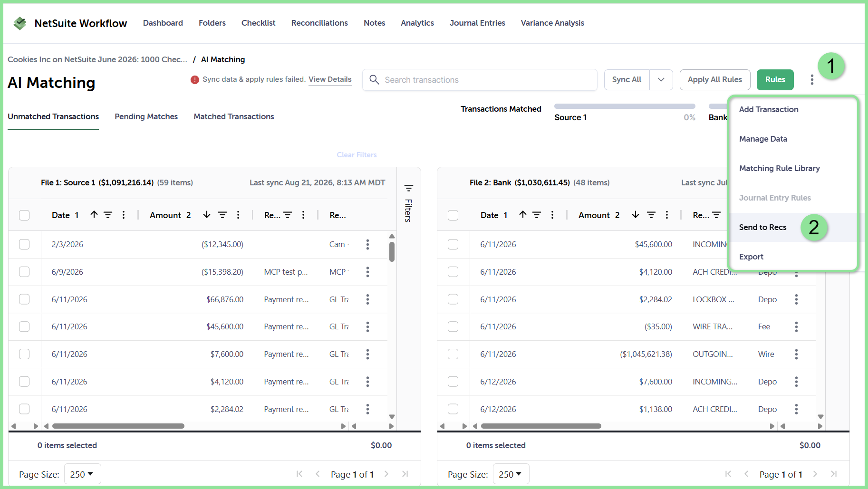Check the File 1 row dated 6/9/2026
This screenshot has height=489, width=868.
click(x=24, y=272)
